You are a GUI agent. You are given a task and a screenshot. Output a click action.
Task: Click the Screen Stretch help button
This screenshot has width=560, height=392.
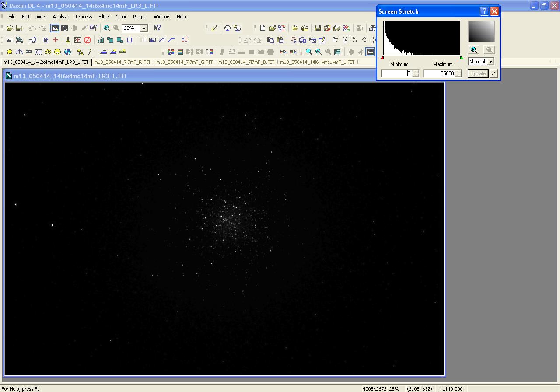click(484, 11)
